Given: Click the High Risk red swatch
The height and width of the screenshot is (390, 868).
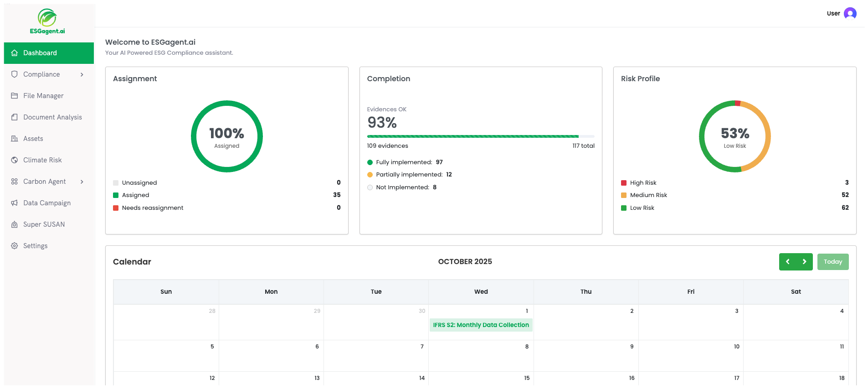Looking at the screenshot, I should [624, 183].
